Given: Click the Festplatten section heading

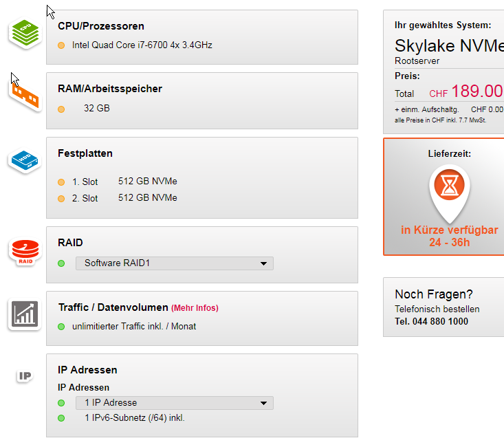Looking at the screenshot, I should (x=85, y=153).
